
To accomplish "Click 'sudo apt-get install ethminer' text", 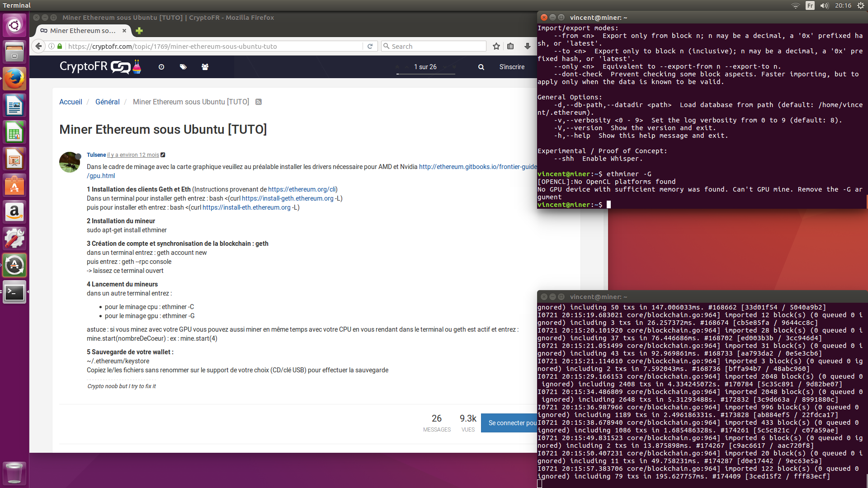I will coord(127,230).
